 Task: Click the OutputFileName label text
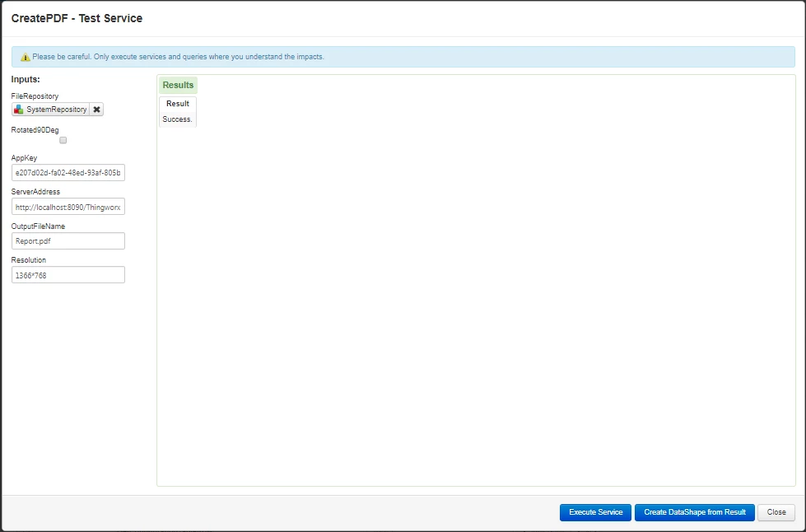pyautogui.click(x=38, y=226)
